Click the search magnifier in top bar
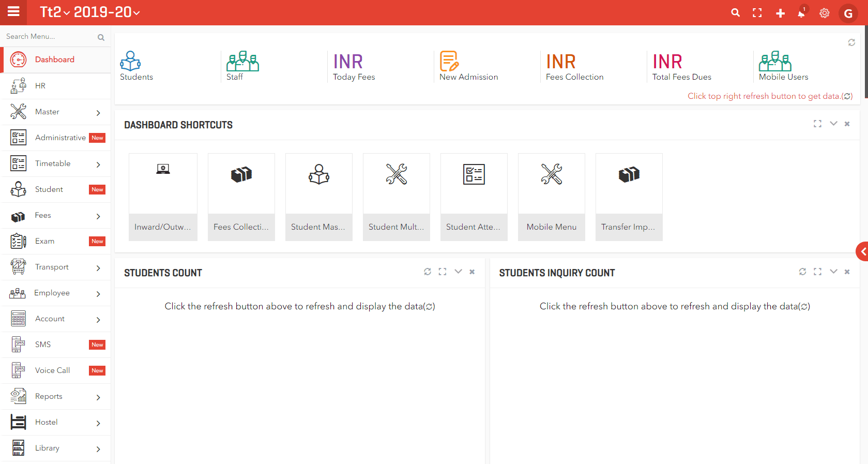868x464 pixels. click(735, 13)
